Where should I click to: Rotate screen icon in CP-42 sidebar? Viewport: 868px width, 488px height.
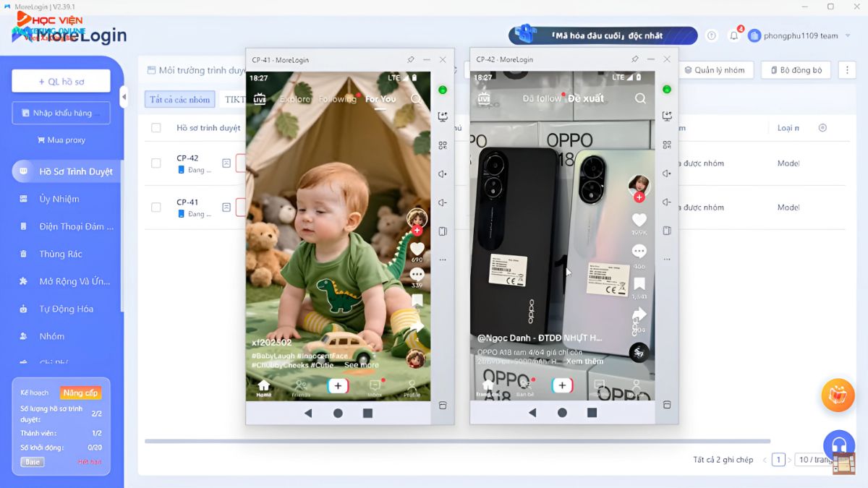pos(667,231)
